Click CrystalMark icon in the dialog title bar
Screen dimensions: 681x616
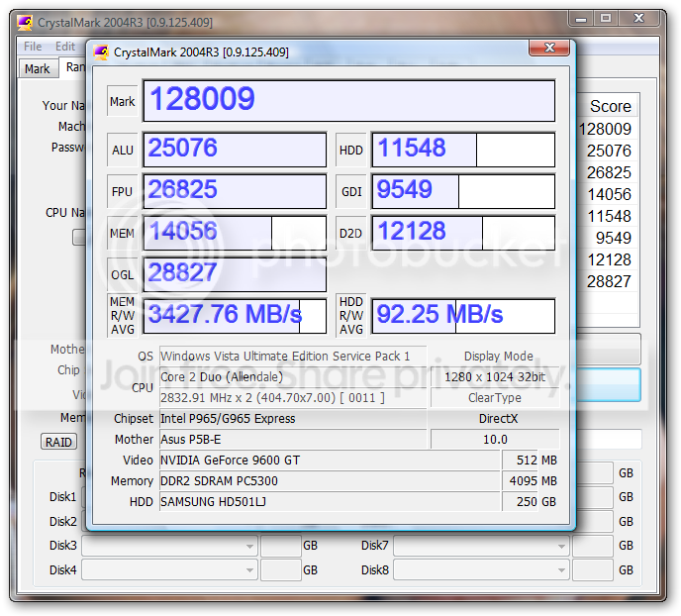click(x=101, y=52)
